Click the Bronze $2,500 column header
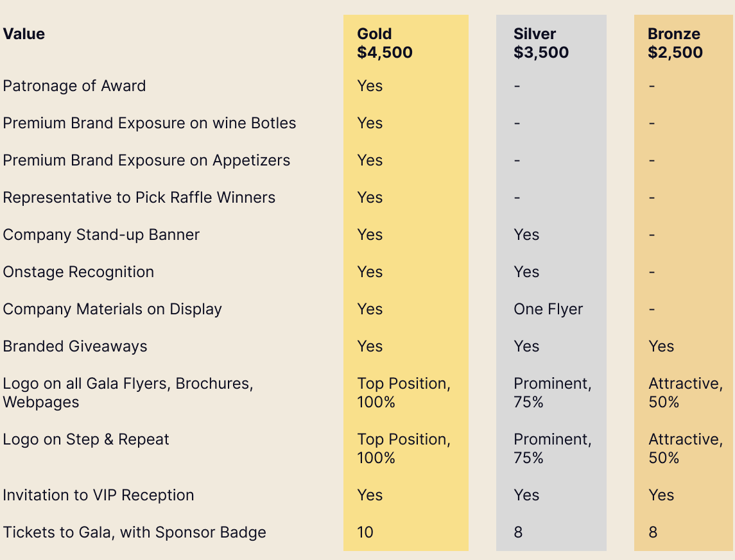 675,43
